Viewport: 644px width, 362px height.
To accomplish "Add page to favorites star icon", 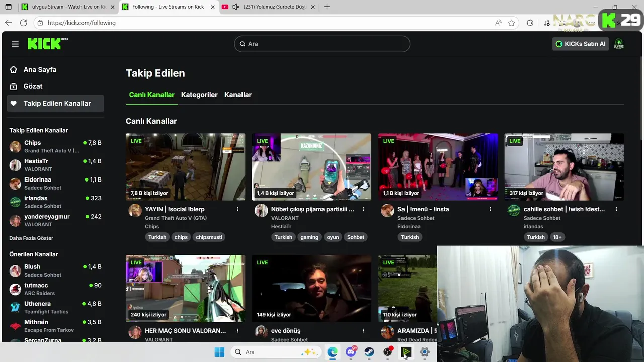I will pos(512,23).
